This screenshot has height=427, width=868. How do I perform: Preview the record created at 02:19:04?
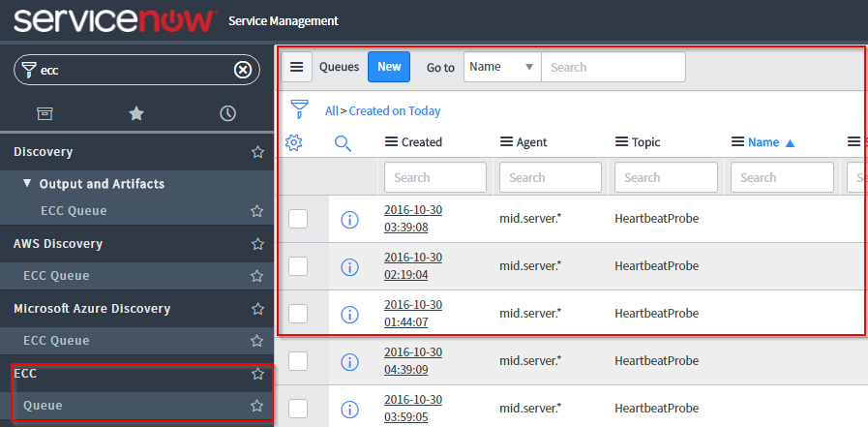[x=349, y=267]
